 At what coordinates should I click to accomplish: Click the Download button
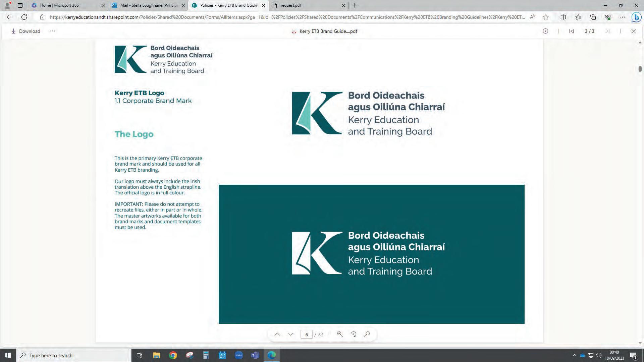click(x=26, y=31)
